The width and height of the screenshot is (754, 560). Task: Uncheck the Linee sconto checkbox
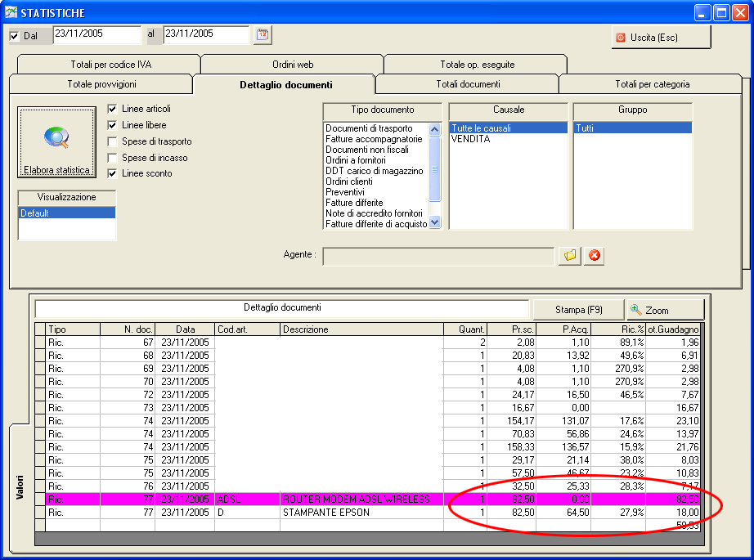tap(113, 173)
